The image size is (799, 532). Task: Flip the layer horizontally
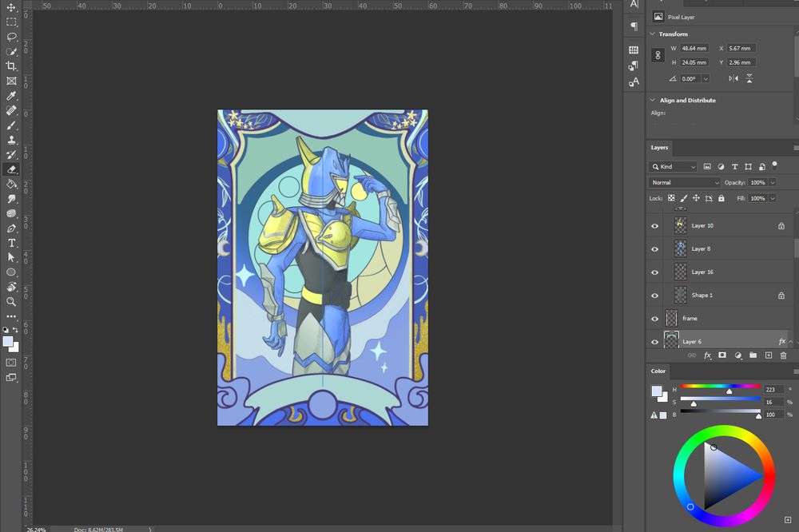(x=733, y=78)
